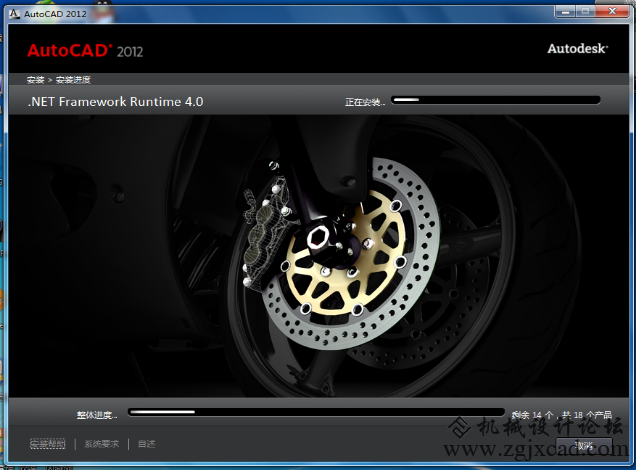
Task: Open the 安装帮助 link at bottom left
Action: click(48, 444)
